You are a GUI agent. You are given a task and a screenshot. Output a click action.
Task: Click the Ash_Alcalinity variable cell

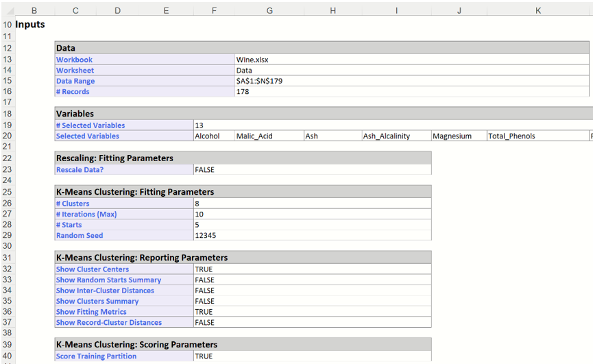[386, 136]
